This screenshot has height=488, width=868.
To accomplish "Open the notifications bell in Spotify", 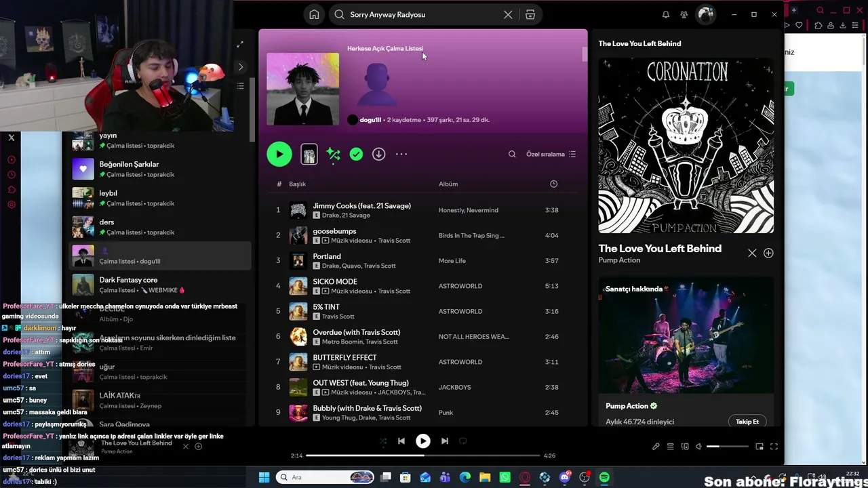I will click(x=666, y=14).
